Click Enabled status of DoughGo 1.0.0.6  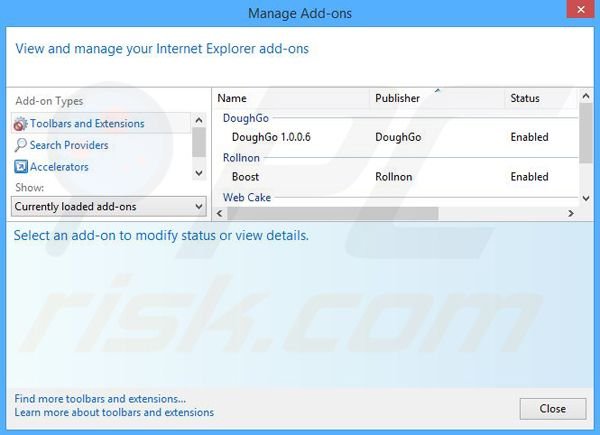pos(529,137)
